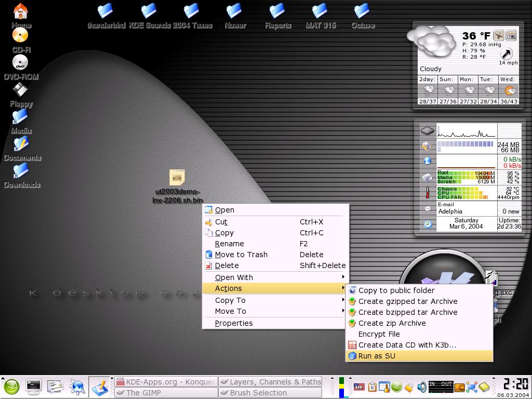Click the camera icon in weather widget
The width and height of the screenshot is (532, 399).
[x=511, y=35]
